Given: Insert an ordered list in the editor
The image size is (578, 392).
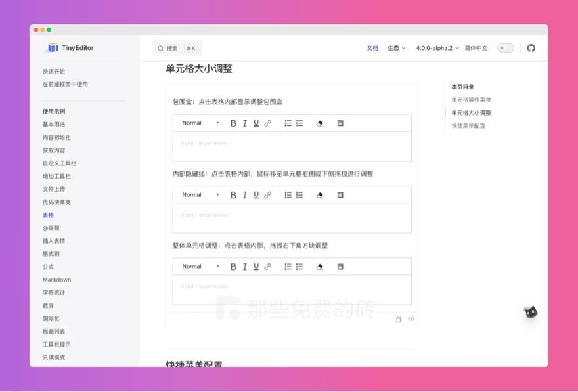Looking at the screenshot, I should point(288,123).
